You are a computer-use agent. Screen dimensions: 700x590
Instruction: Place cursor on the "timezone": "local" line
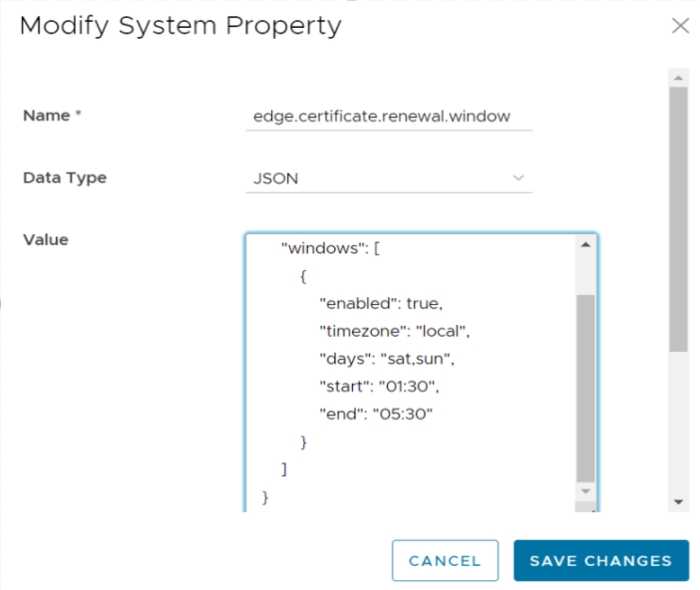391,331
